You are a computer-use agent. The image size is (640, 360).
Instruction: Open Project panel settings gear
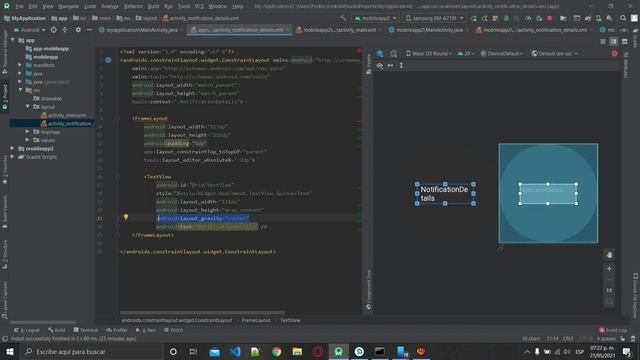coord(78,30)
